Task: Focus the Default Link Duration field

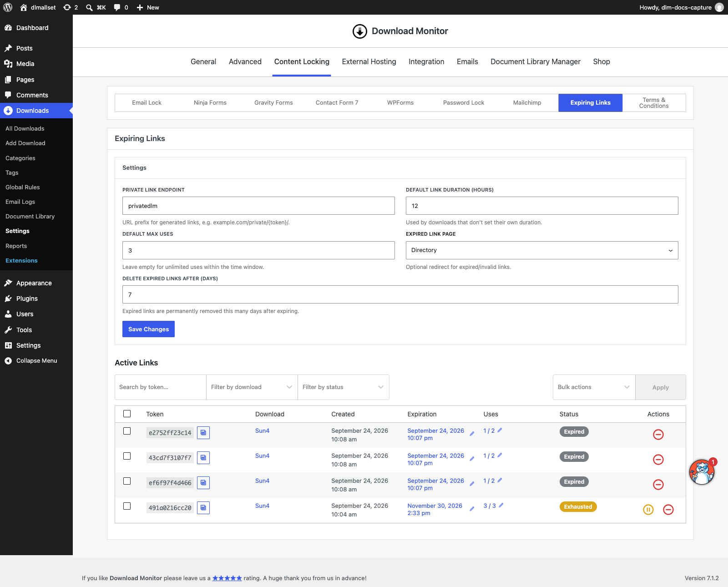Action: [x=542, y=206]
